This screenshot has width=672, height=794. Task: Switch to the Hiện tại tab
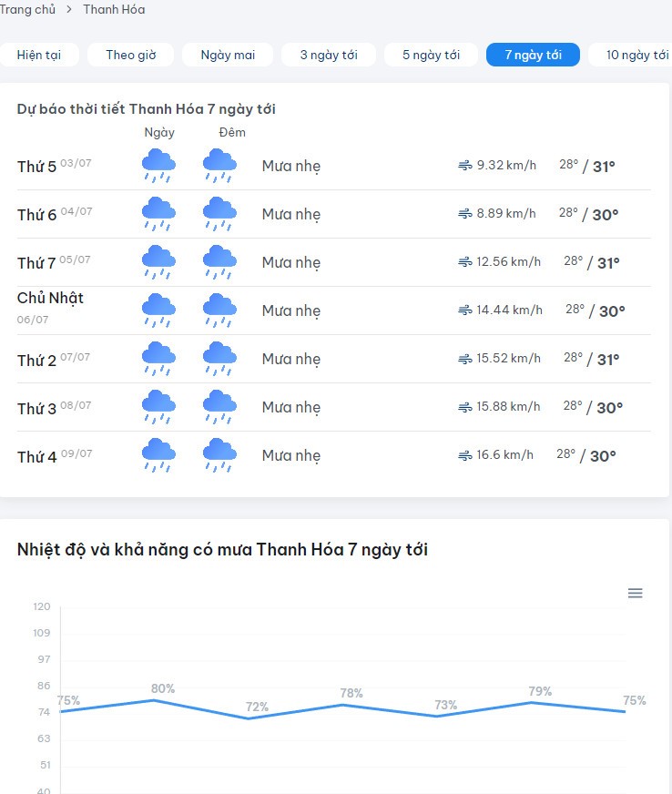39,55
